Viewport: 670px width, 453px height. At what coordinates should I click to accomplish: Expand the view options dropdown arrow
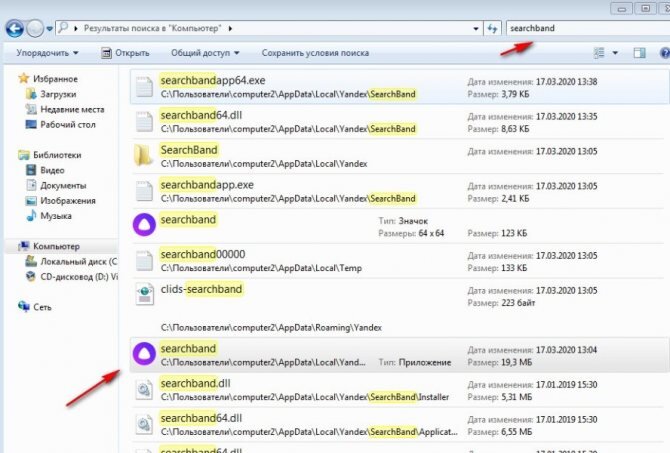(615, 53)
